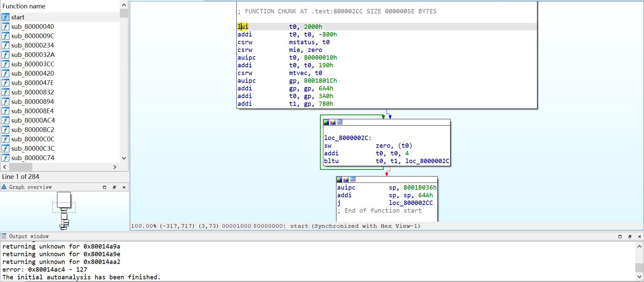Image resolution: width=644 pixels, height=282 pixels.
Task: Click Output window scrollbar down arrow
Action: tap(639, 277)
